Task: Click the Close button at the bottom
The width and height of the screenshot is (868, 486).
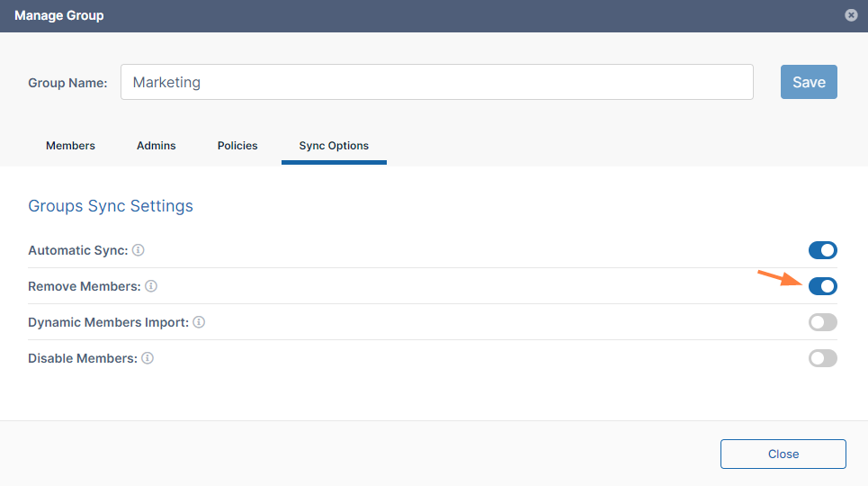Action: 783,454
